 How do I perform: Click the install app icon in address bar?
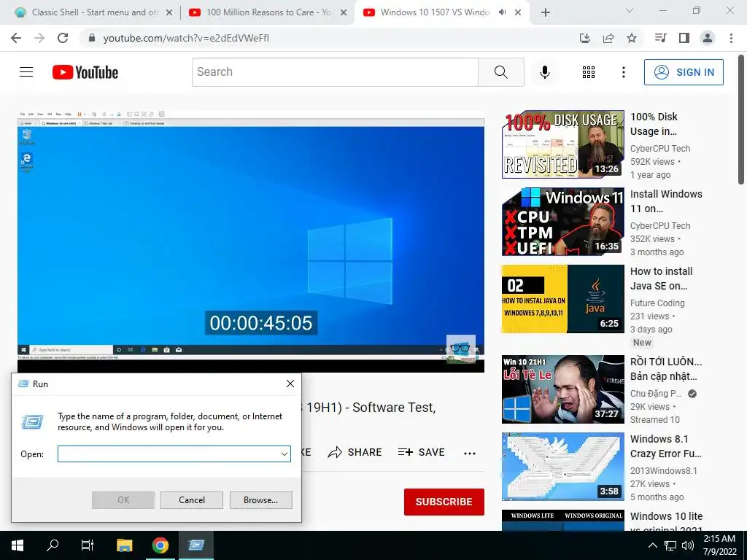coord(585,38)
